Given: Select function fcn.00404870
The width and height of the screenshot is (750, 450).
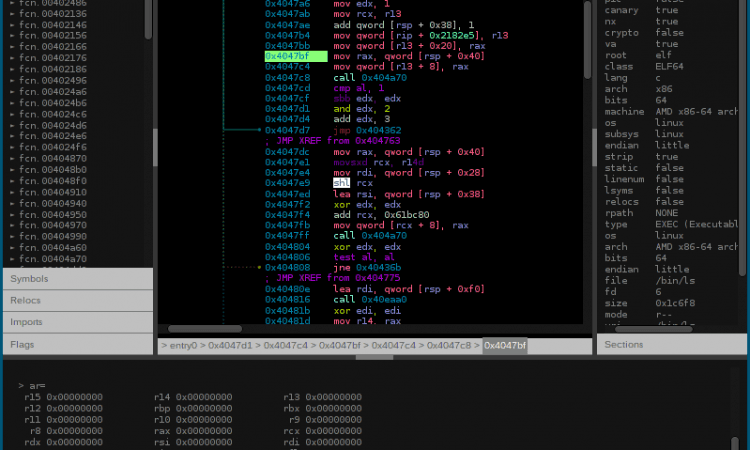Looking at the screenshot, I should pyautogui.click(x=53, y=158).
